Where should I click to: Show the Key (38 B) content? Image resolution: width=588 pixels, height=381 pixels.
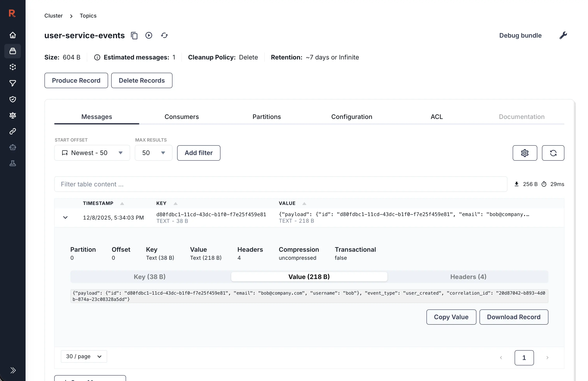tap(149, 276)
